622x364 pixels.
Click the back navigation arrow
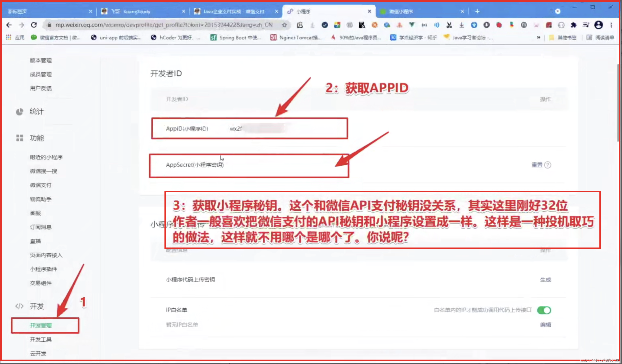9,25
